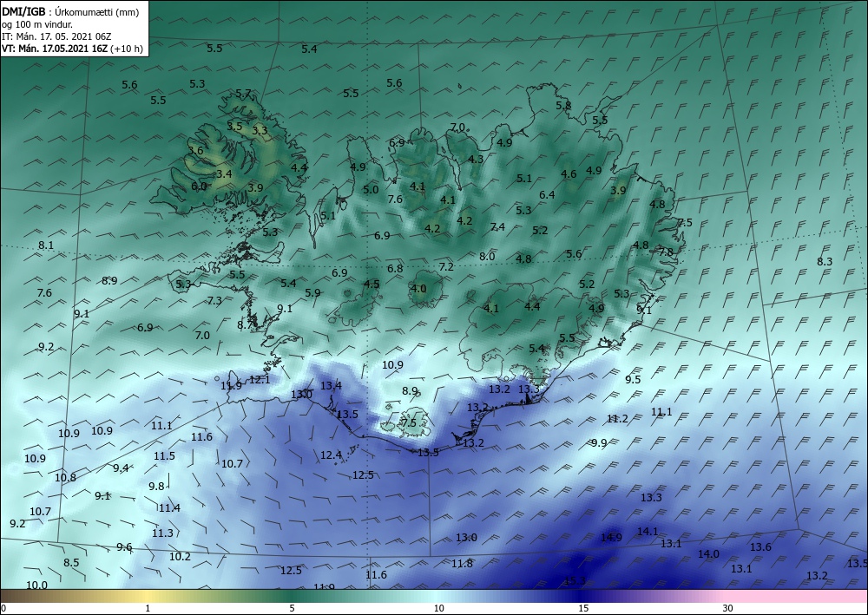Select the 11.5 map value
The image size is (868, 615).
[x=164, y=455]
